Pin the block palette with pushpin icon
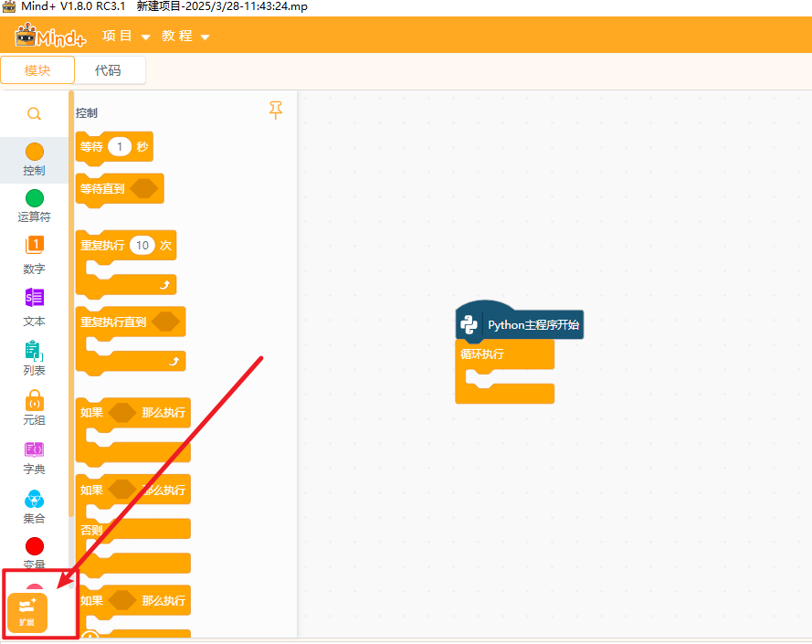This screenshot has height=644, width=812. [x=276, y=111]
